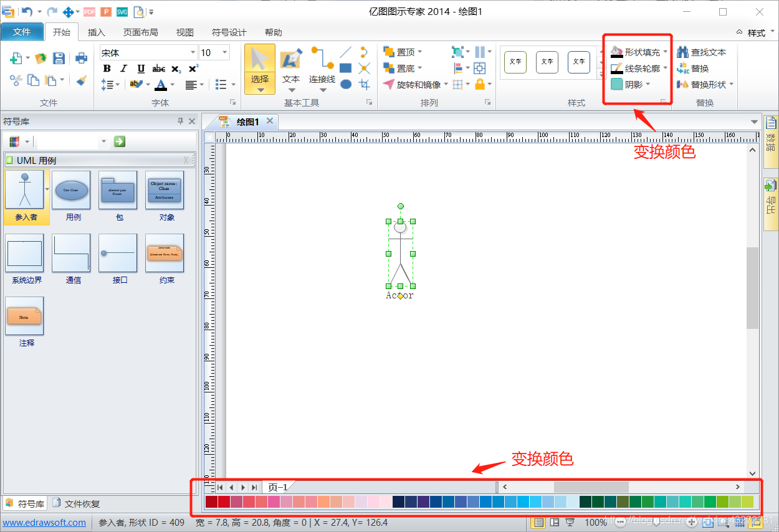779x532 pixels.
Task: Save the drawing with the floppy icon
Action: pos(59,58)
